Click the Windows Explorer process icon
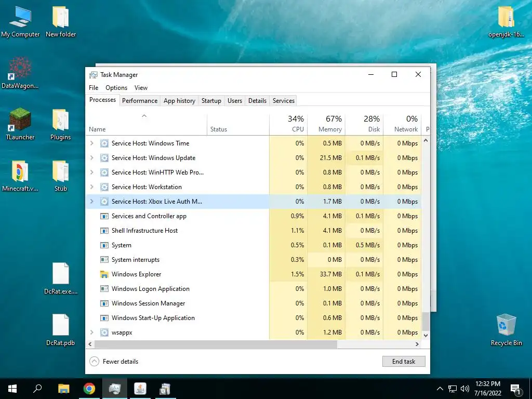Screen dimensions: 532x399 pyautogui.click(x=104, y=274)
